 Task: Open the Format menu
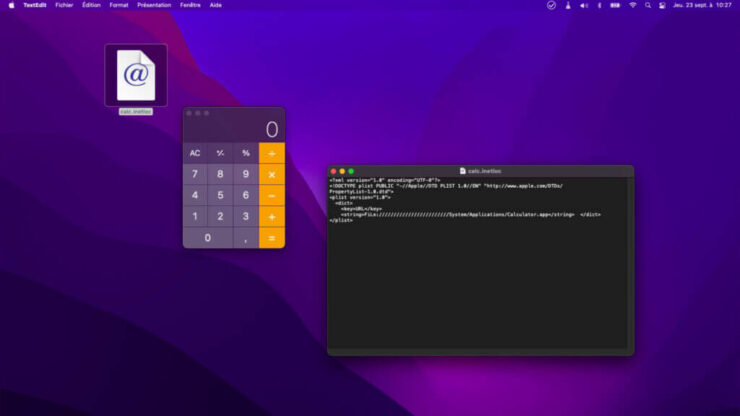[119, 5]
